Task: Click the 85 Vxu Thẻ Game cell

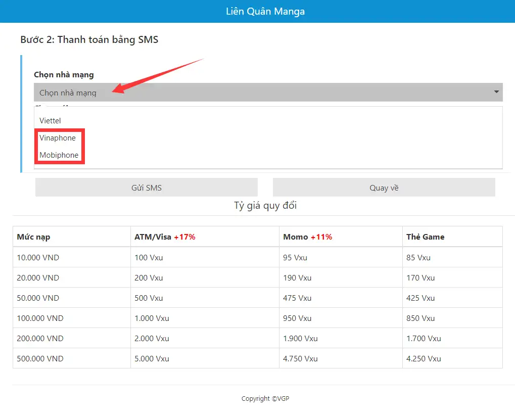Action: click(x=453, y=257)
